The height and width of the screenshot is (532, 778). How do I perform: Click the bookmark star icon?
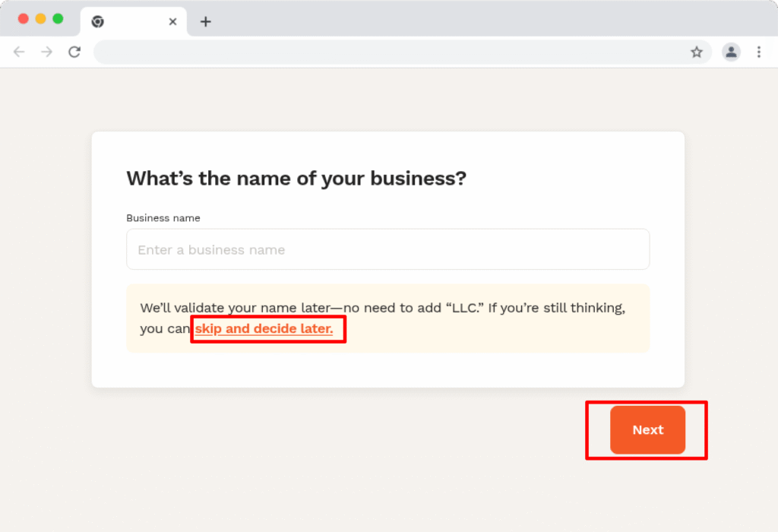(x=697, y=52)
